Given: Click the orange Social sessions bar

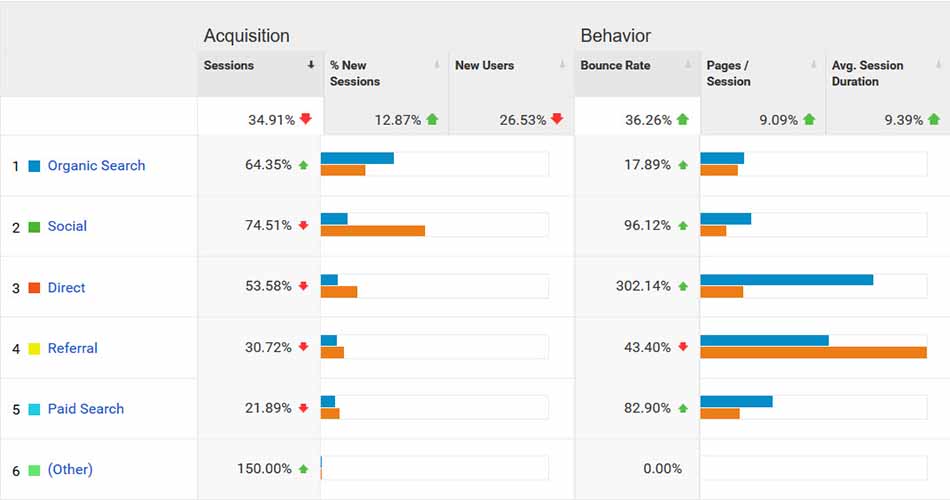Looking at the screenshot, I should (x=372, y=231).
